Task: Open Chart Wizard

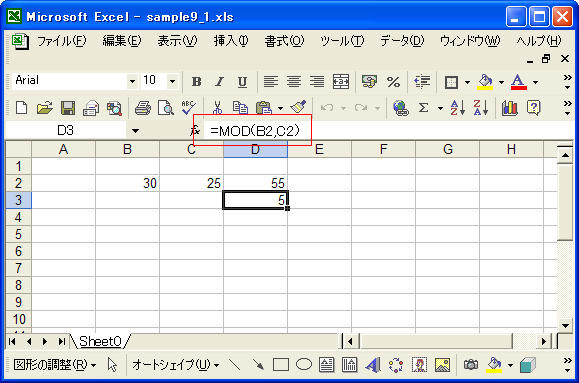Action: [x=510, y=108]
